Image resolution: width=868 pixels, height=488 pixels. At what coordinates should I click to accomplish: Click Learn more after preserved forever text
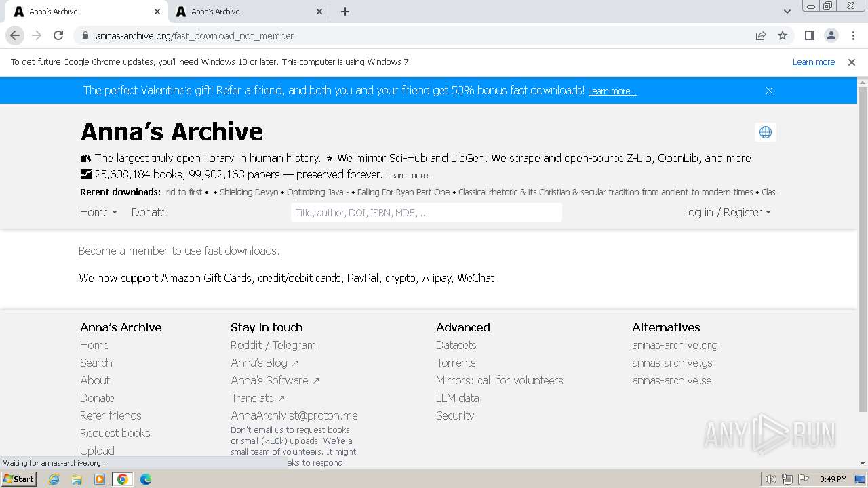[x=410, y=175]
